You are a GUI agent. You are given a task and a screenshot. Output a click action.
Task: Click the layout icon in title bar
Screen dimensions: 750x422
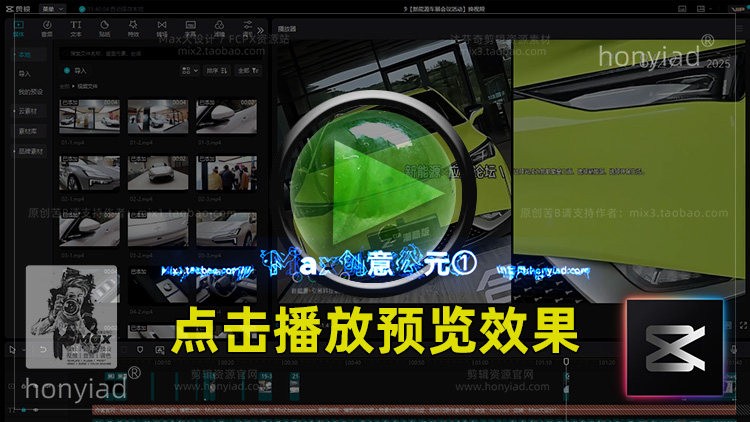pos(701,9)
